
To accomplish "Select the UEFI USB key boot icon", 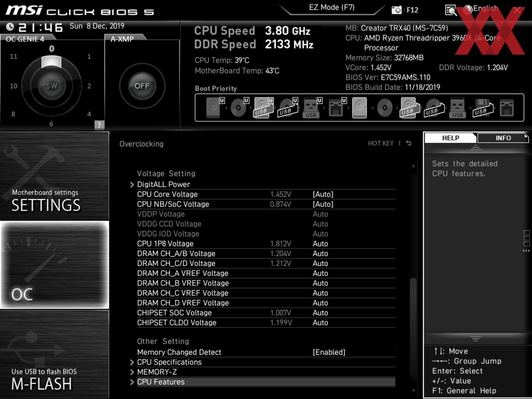I will coord(312,108).
